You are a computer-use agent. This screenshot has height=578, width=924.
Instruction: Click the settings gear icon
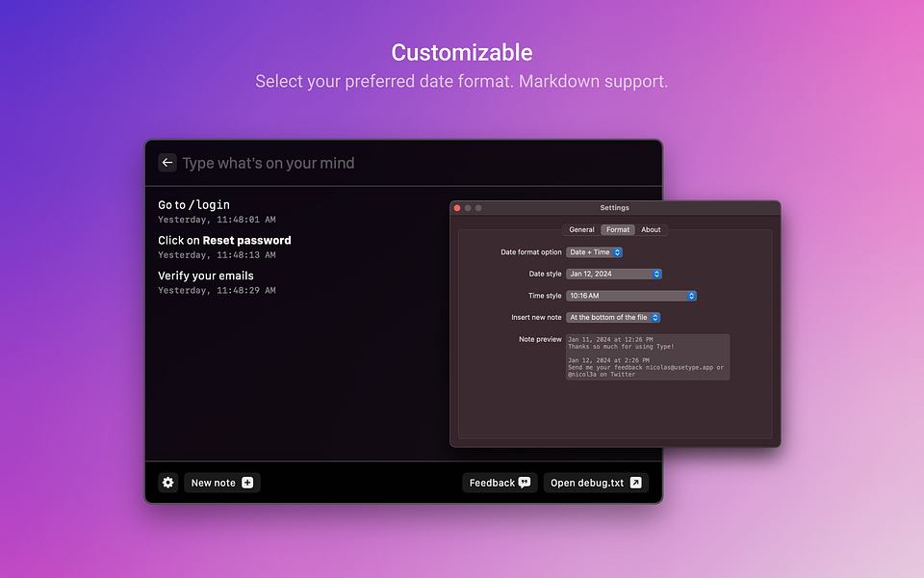(167, 482)
